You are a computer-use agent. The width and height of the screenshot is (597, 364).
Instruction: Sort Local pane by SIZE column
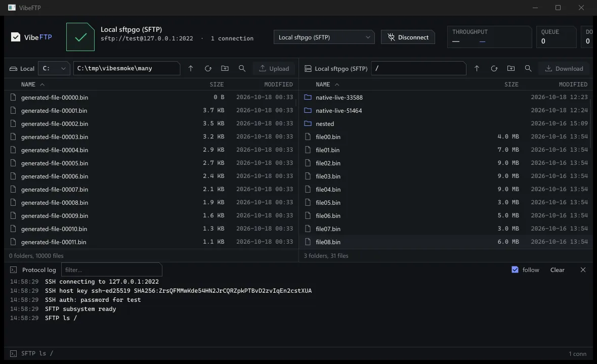point(217,84)
